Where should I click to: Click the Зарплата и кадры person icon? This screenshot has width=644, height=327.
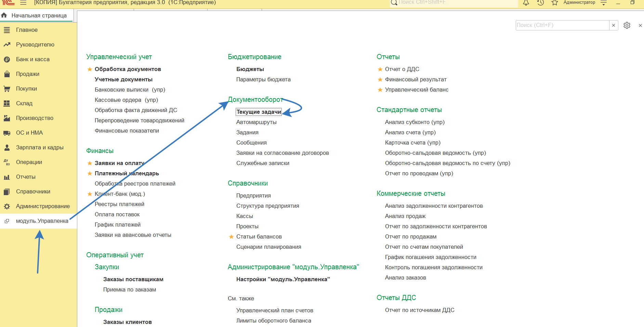(x=7, y=148)
